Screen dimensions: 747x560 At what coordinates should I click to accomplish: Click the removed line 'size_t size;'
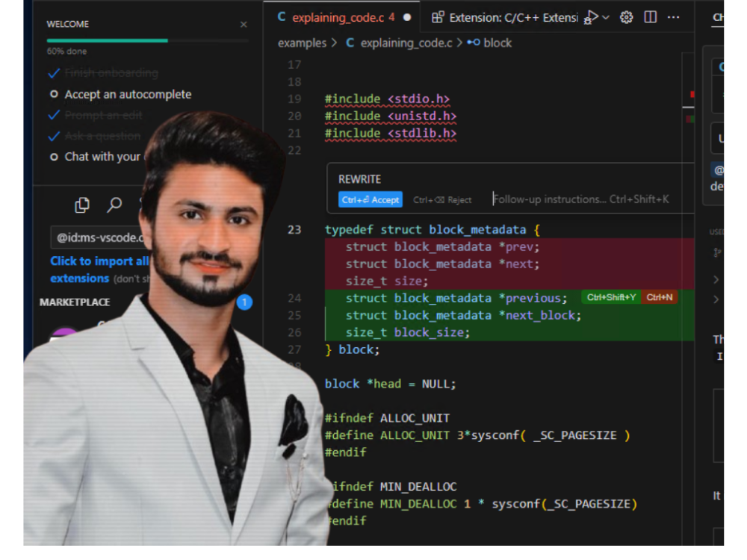tap(387, 281)
